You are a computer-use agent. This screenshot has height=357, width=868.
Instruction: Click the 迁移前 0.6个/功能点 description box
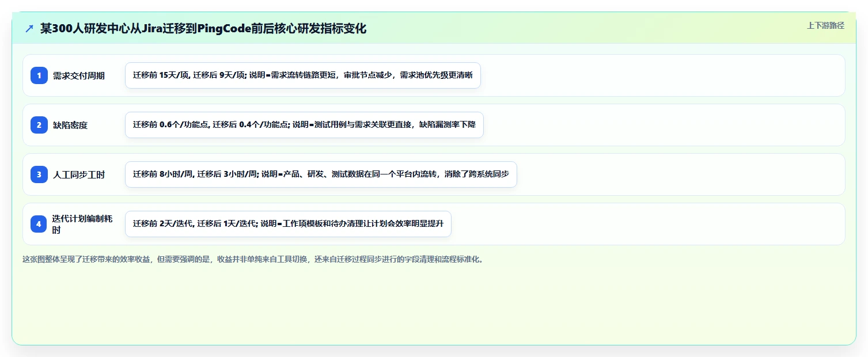304,125
